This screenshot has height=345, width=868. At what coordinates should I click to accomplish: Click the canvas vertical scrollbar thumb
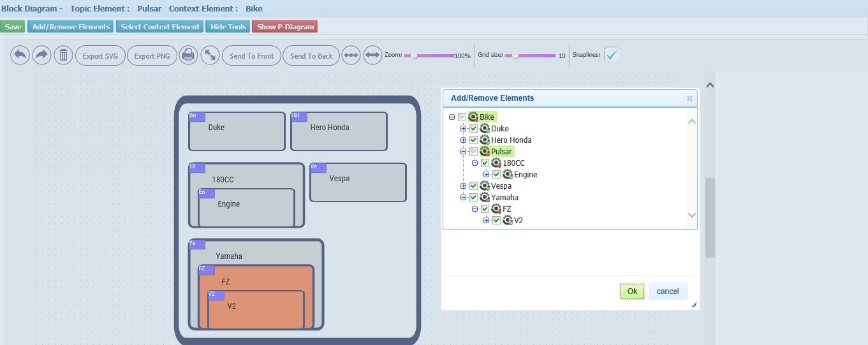[710, 217]
